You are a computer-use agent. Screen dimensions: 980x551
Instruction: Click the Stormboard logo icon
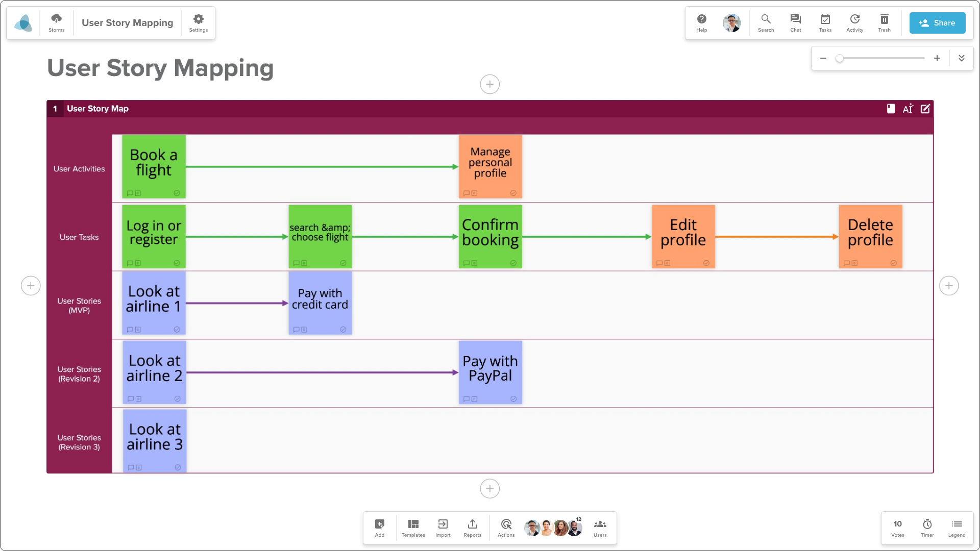coord(23,23)
